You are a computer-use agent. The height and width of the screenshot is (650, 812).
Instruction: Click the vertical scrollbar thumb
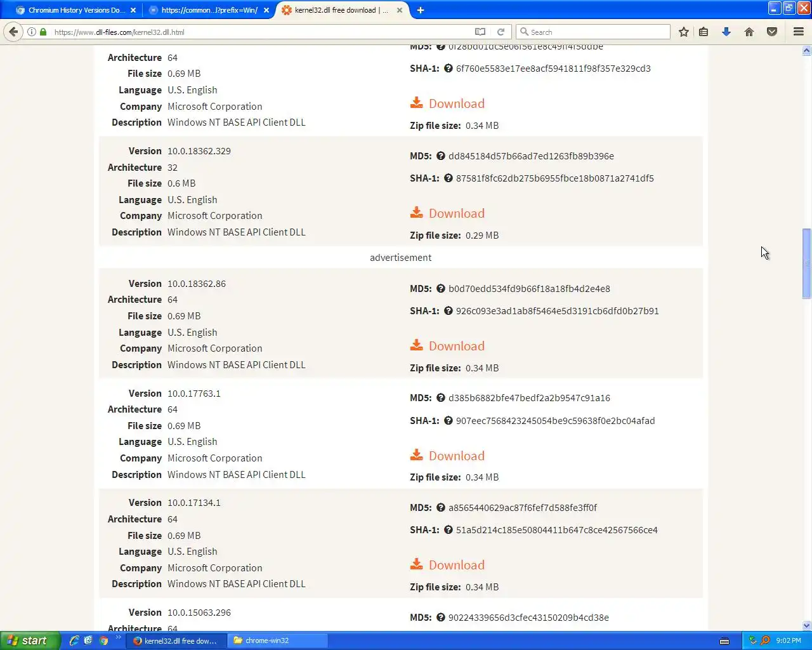pos(807,263)
